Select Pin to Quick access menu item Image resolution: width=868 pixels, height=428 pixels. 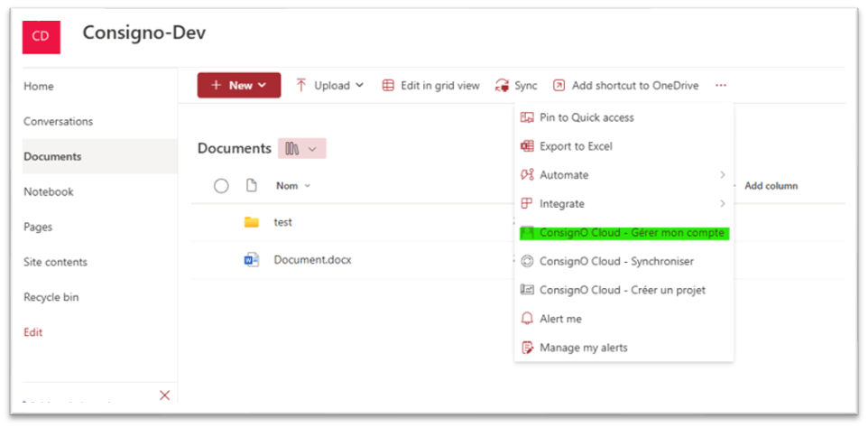click(623, 117)
